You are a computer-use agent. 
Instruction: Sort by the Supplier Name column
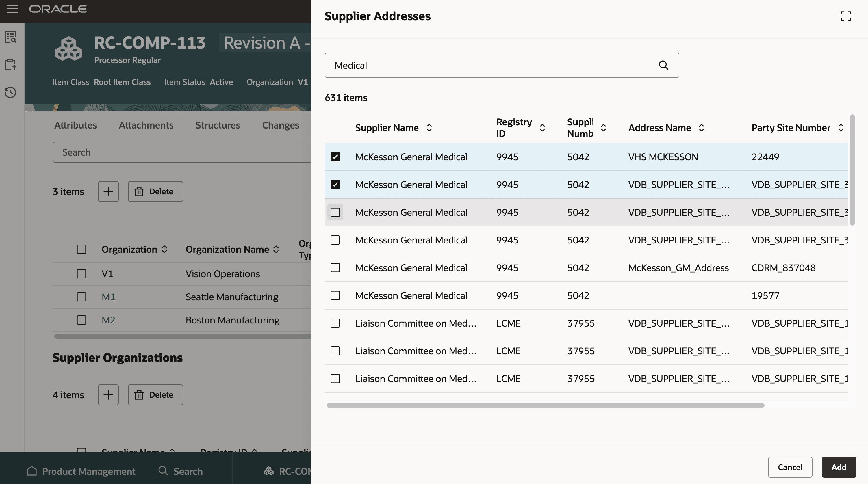(x=429, y=128)
